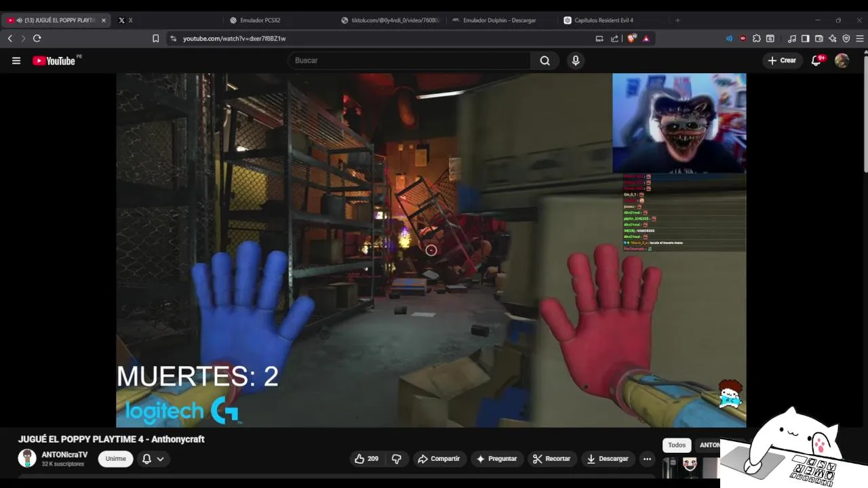Click the Recortar clip button
The width and height of the screenshot is (868, 488).
click(x=551, y=459)
